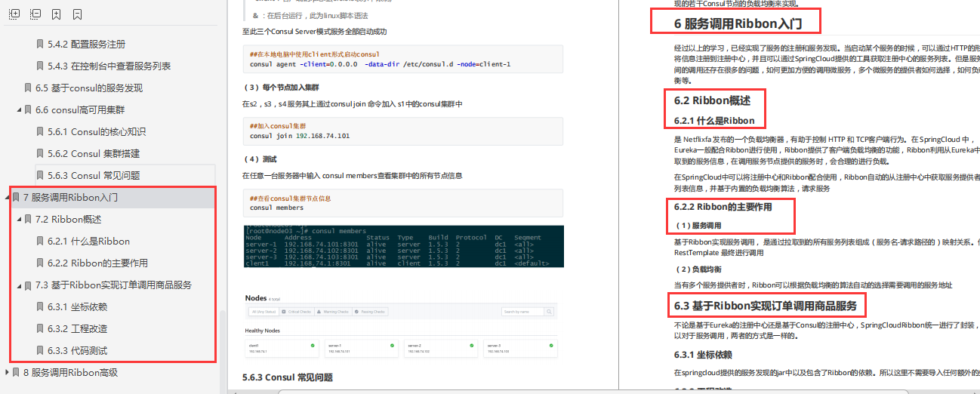Expand the 8 服务调用Ribbon高级 bookmark node

coord(7,372)
